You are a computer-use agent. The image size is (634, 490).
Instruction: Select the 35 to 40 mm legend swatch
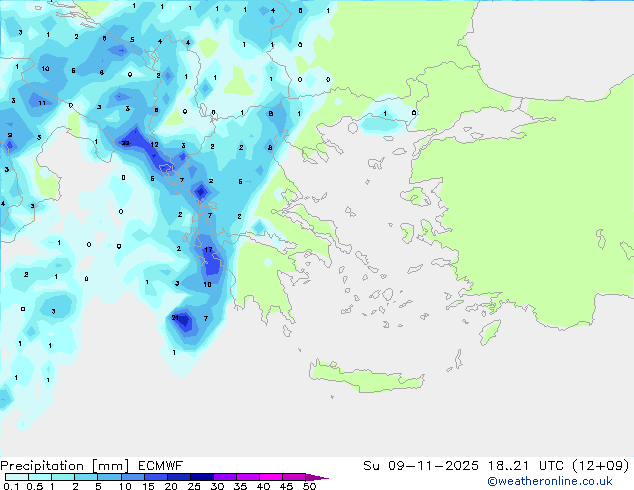click(247, 477)
